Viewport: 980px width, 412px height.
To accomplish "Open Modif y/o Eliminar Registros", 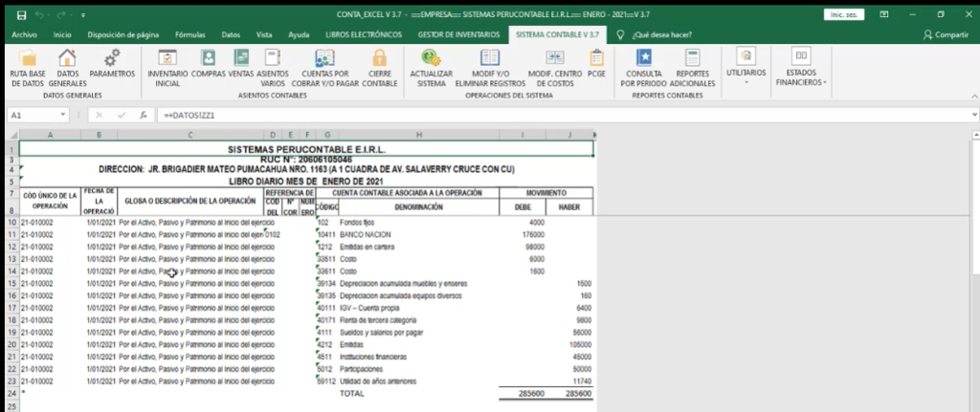I will tap(490, 68).
